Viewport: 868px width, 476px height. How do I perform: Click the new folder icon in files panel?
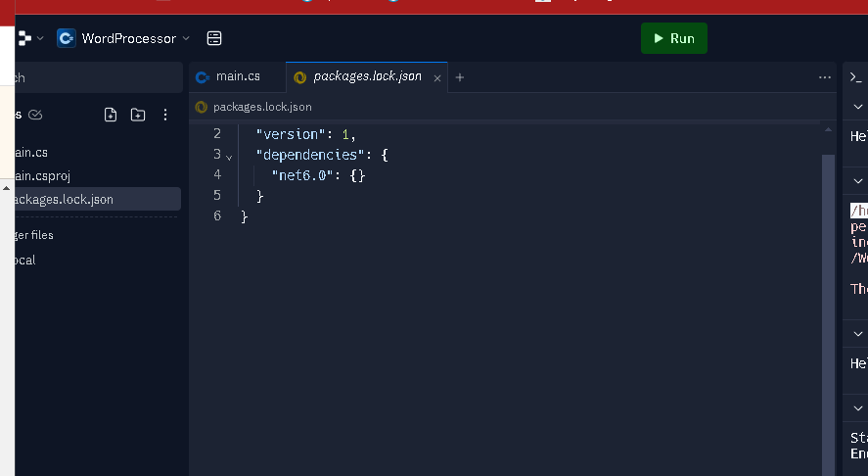coord(138,115)
